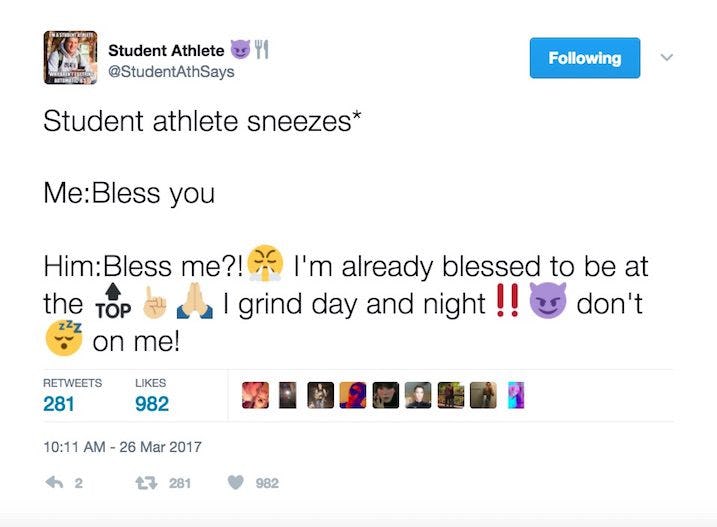Open the orange and blue liker avatar

pos(354,396)
